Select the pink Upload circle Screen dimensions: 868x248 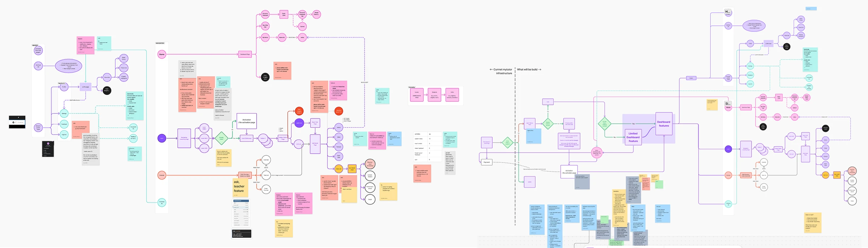[302, 26]
